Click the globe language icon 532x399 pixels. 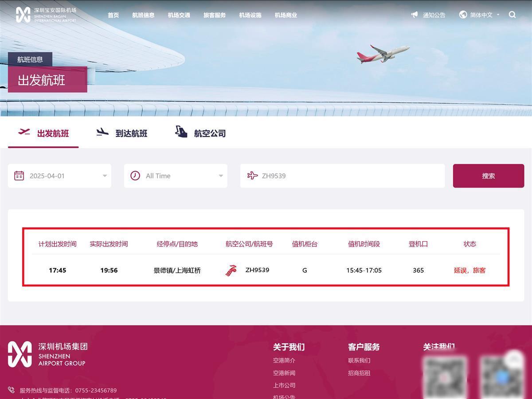click(463, 15)
